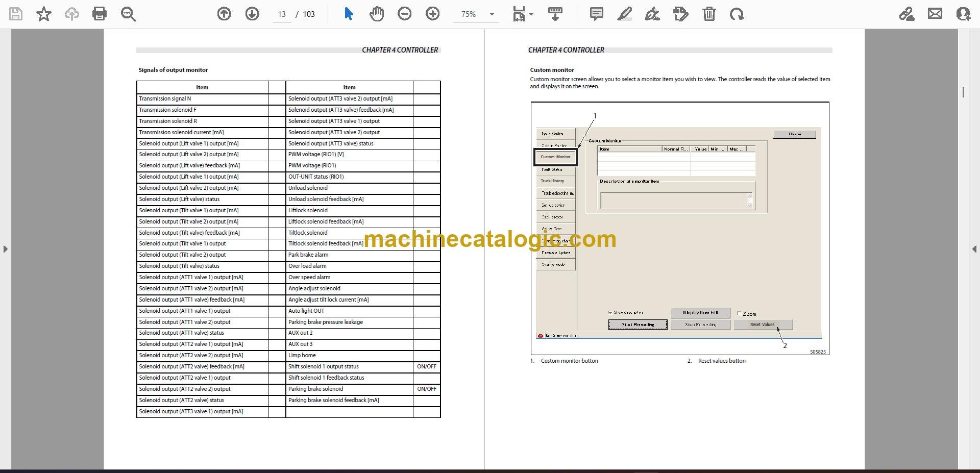Open the fit page options dropdown

523,14
